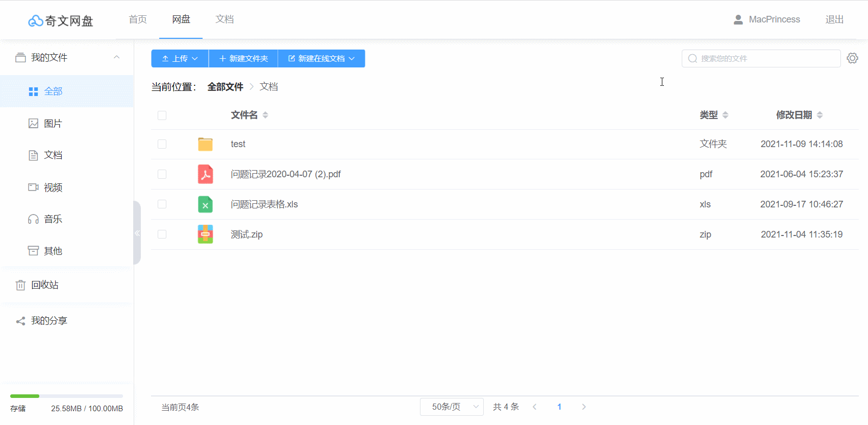The width and height of the screenshot is (868, 425).
Task: Click the 新建文件夹 button
Action: [243, 59]
